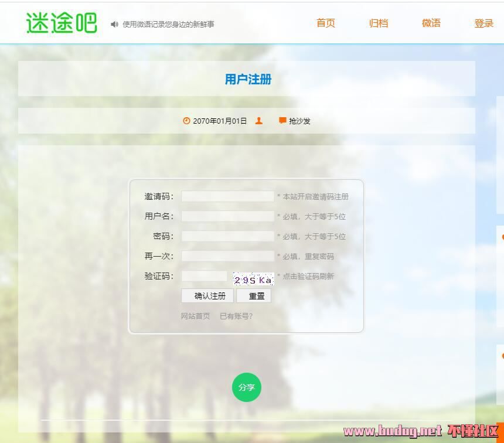Open the 已有账号? login link
Viewport: 504px width, 443px height.
coord(236,316)
